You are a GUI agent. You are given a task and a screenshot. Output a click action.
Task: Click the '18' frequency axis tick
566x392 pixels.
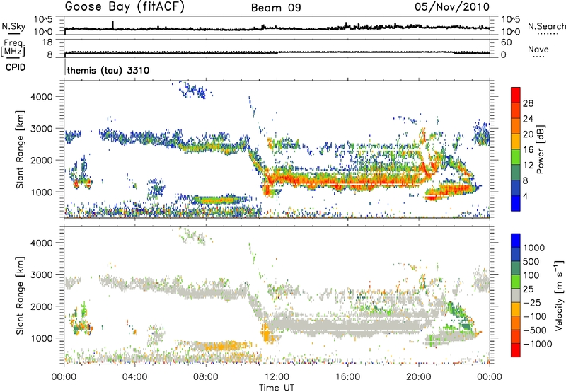pos(47,42)
